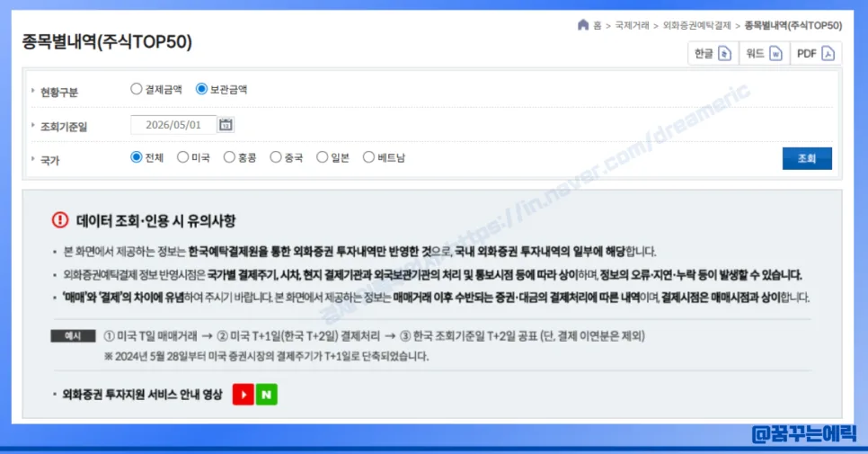This screenshot has height=454, width=868.
Task: Click the 조회기준일 date input field
Action: click(173, 125)
